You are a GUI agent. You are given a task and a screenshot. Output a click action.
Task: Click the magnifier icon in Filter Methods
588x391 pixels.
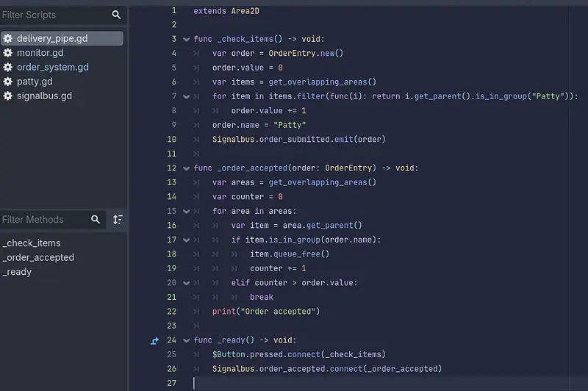pyautogui.click(x=96, y=220)
